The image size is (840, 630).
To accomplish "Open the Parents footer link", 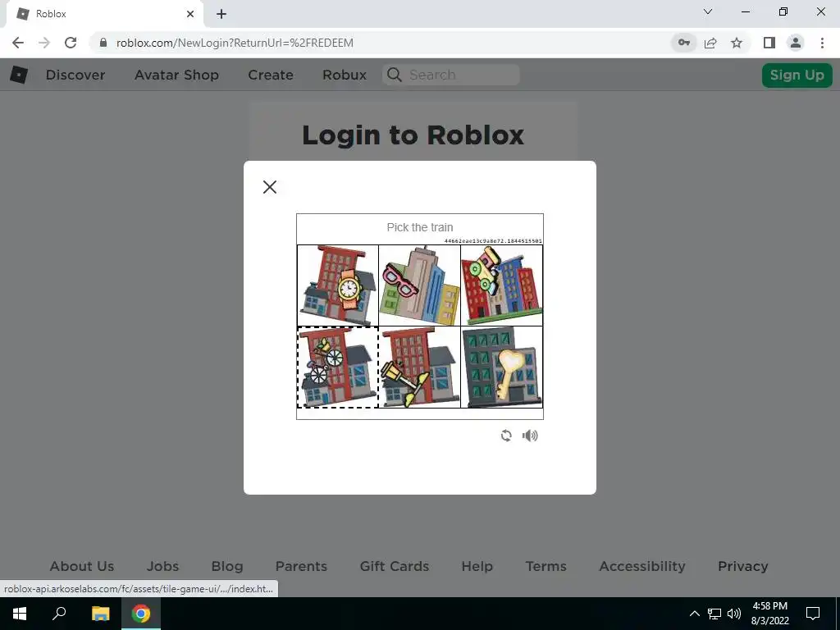I will pos(301,566).
